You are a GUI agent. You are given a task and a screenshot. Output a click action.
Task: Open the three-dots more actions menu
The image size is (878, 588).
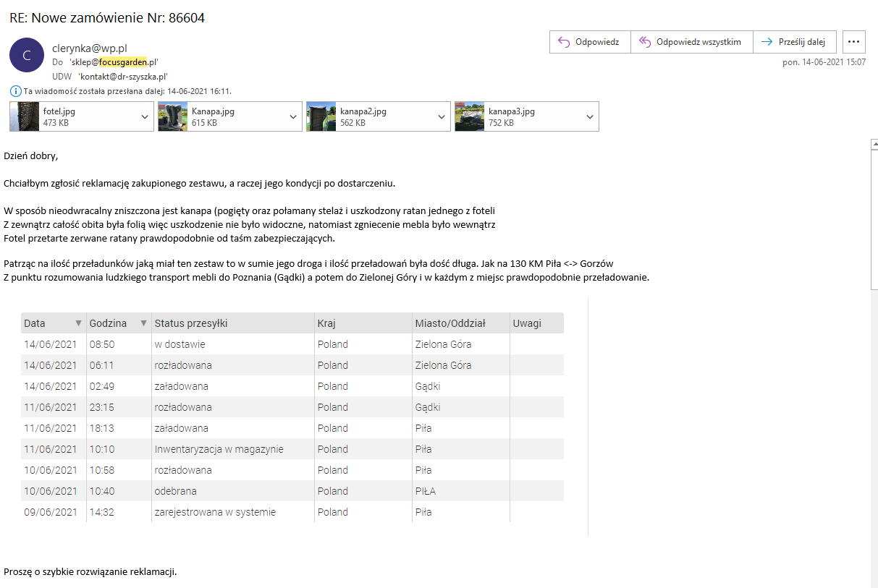coord(854,42)
